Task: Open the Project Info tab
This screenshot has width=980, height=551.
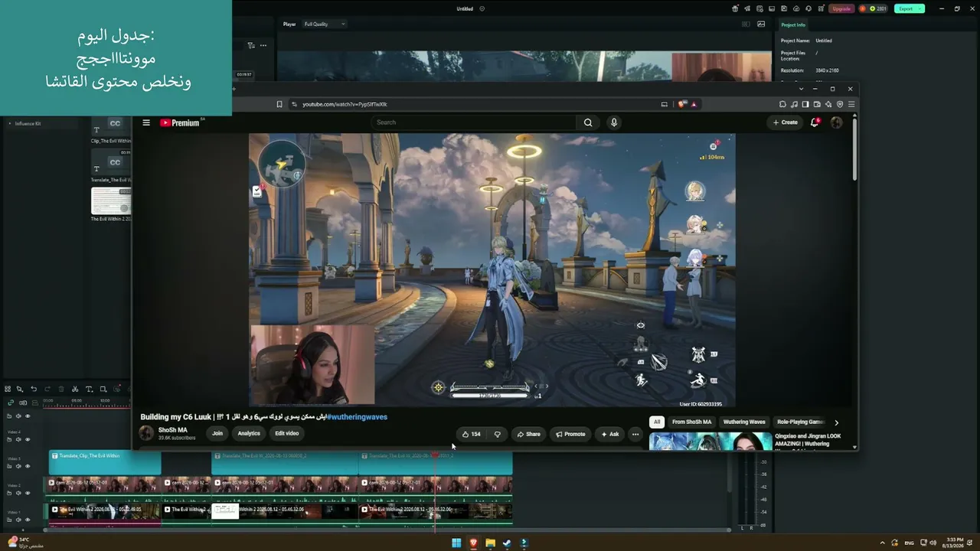Action: tap(793, 24)
